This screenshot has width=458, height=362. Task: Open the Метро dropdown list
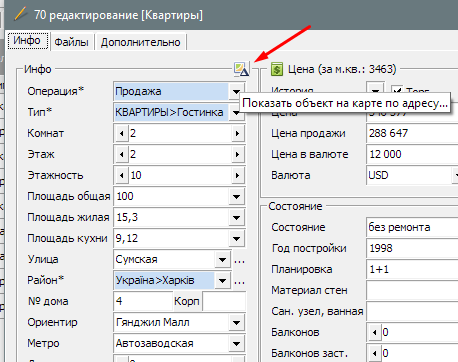[x=236, y=344]
